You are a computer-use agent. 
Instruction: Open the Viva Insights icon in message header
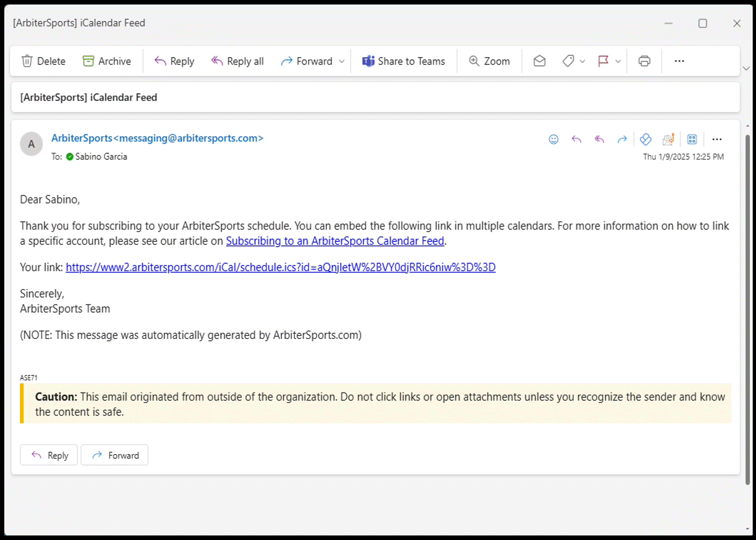tap(645, 139)
